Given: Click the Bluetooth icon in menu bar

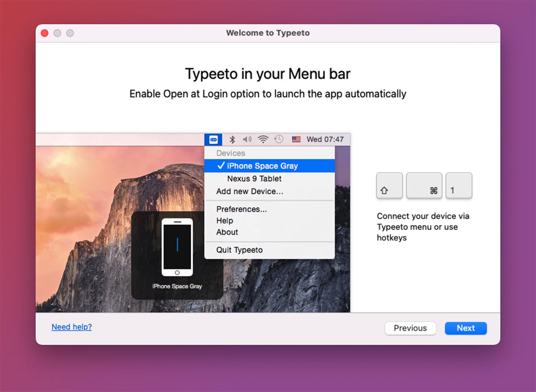Looking at the screenshot, I should coord(232,139).
